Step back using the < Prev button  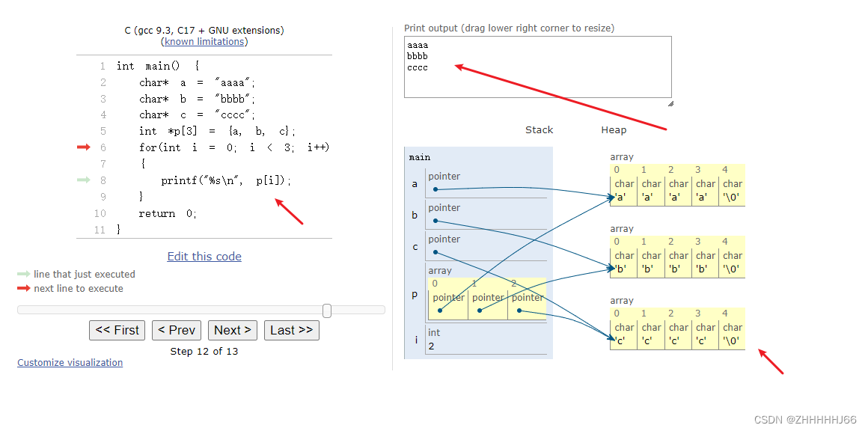[177, 330]
